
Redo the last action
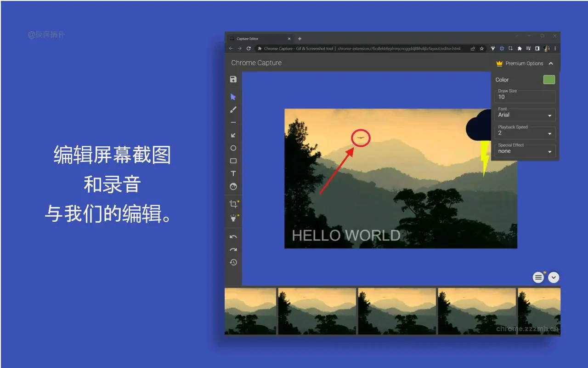pos(233,249)
